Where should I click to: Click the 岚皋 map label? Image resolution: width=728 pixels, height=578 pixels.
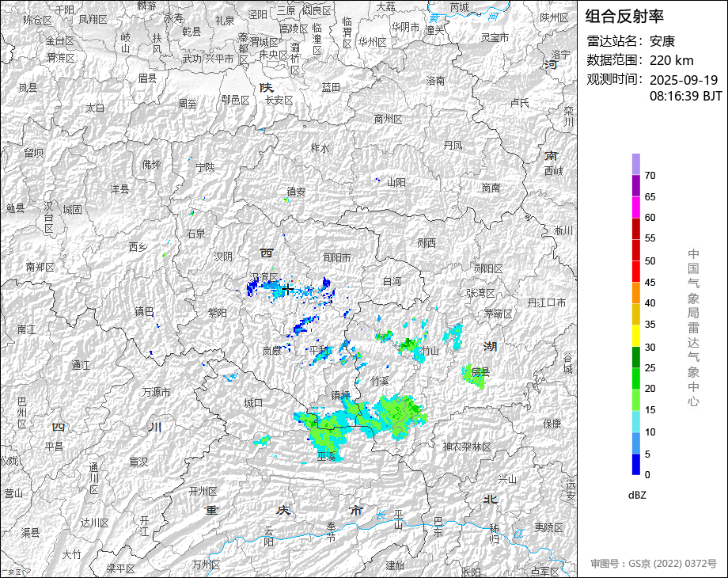click(271, 351)
